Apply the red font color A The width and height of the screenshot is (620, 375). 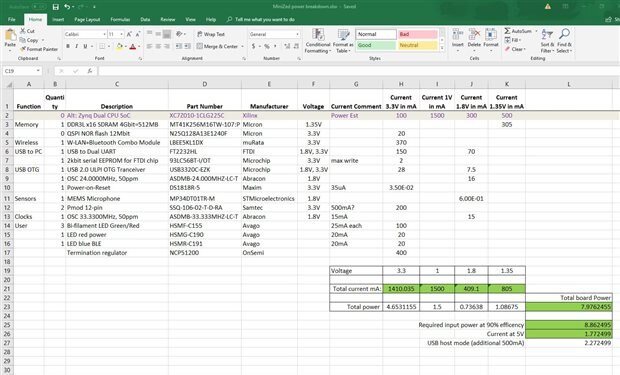click(x=132, y=47)
